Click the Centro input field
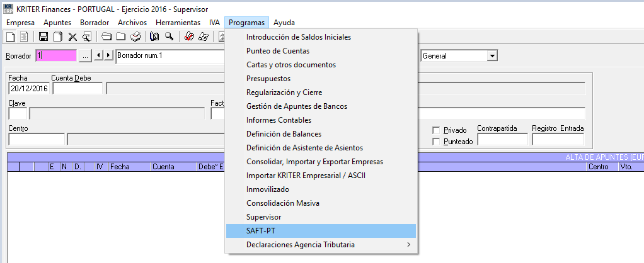Viewport: 644px width, 263px height. 37,140
